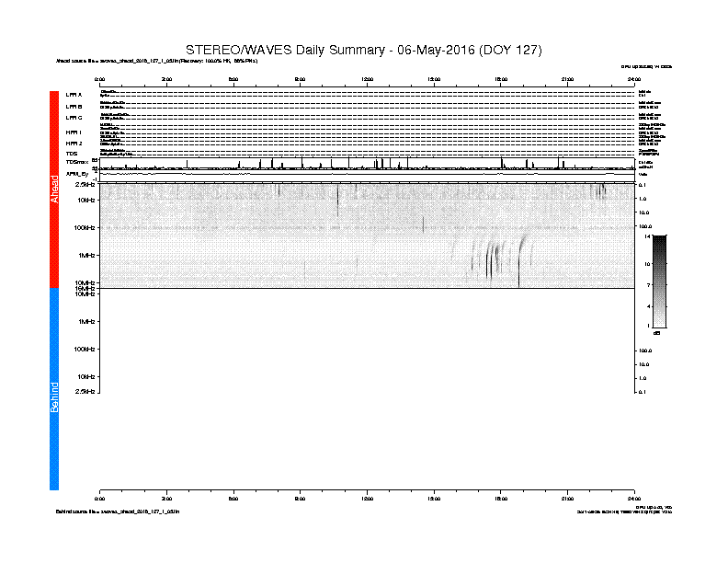The width and height of the screenshot is (728, 563).
Task: Click the TDSmax row label
Action: coord(77,162)
